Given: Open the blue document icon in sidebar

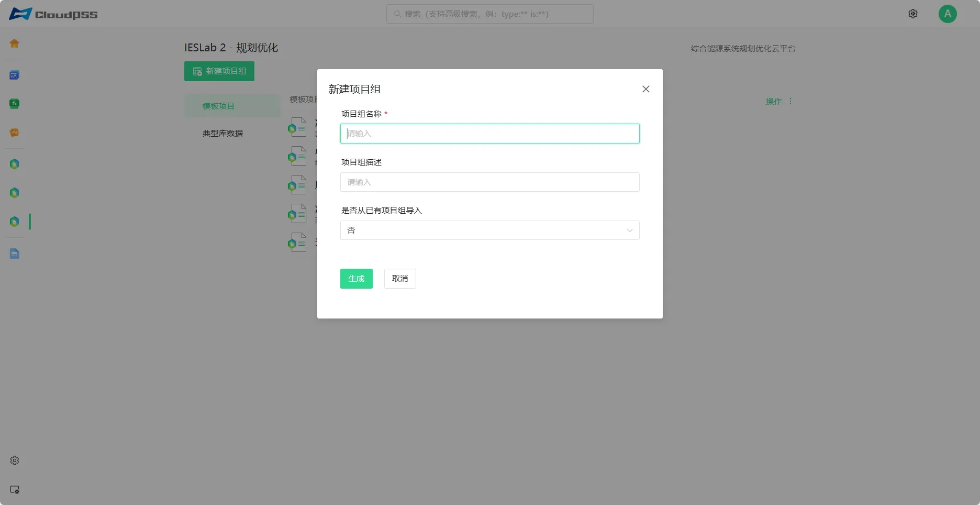Looking at the screenshot, I should tap(15, 254).
